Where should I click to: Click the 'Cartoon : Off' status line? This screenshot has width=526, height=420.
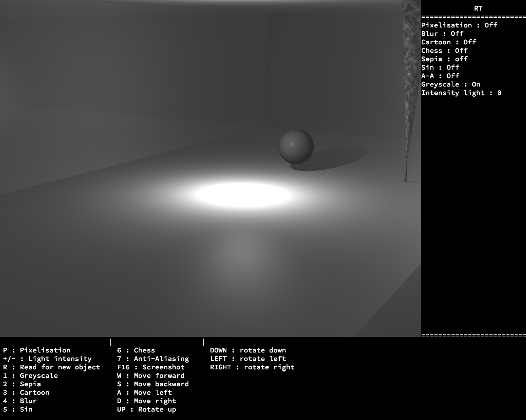[449, 42]
